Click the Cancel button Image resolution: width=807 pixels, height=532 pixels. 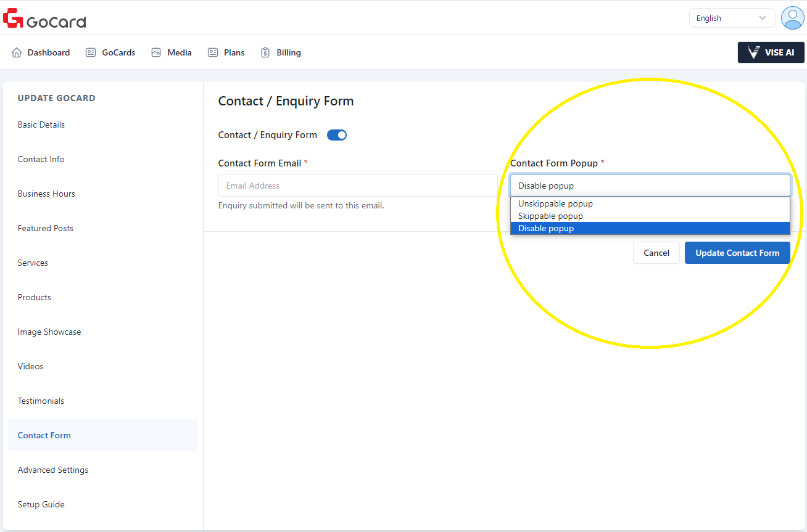[656, 253]
